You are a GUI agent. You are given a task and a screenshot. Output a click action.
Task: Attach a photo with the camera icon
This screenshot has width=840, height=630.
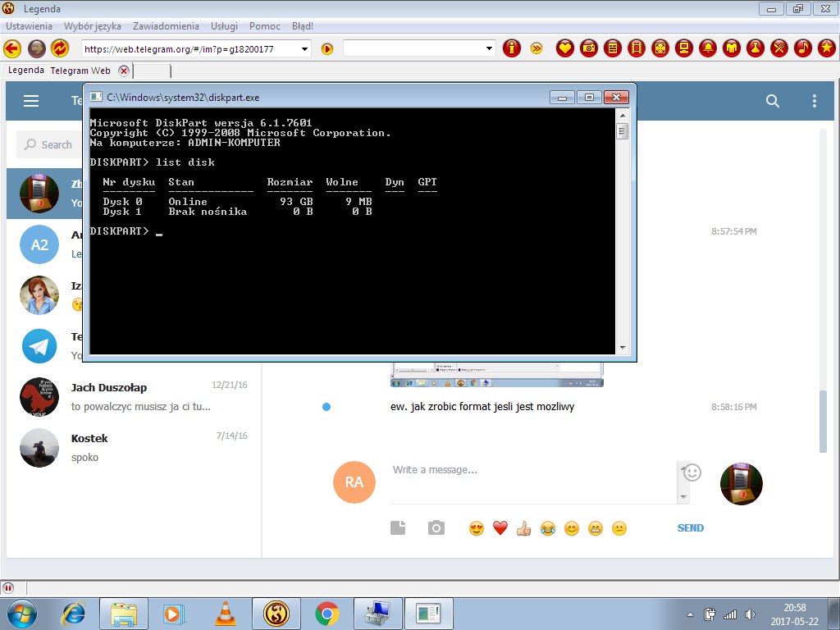coord(436,527)
